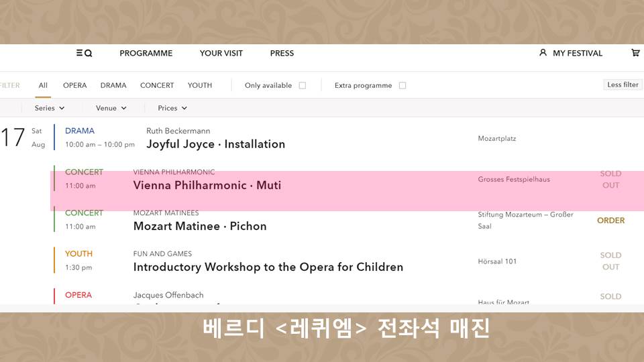Tick the Extra programme checkbox
Screen dimensions: 644x362
(x=402, y=85)
